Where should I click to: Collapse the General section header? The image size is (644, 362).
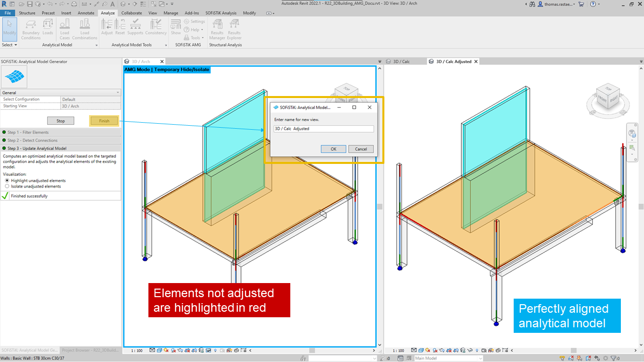tap(61, 93)
